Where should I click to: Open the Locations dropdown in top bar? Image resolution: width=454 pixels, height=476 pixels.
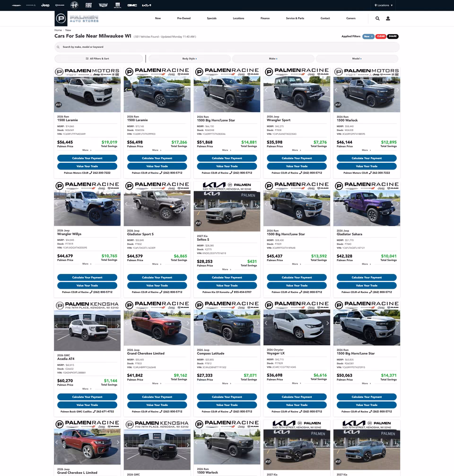pyautogui.click(x=384, y=5)
